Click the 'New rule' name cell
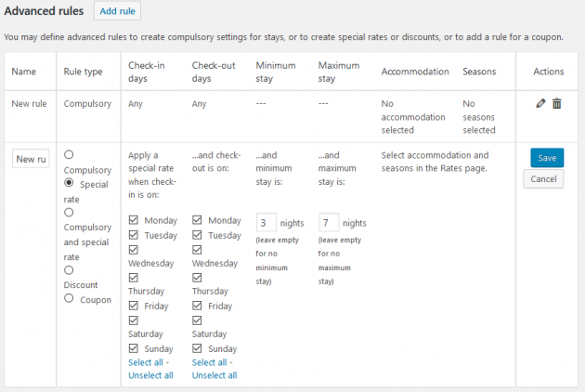This screenshot has height=392, width=585. pos(29,104)
